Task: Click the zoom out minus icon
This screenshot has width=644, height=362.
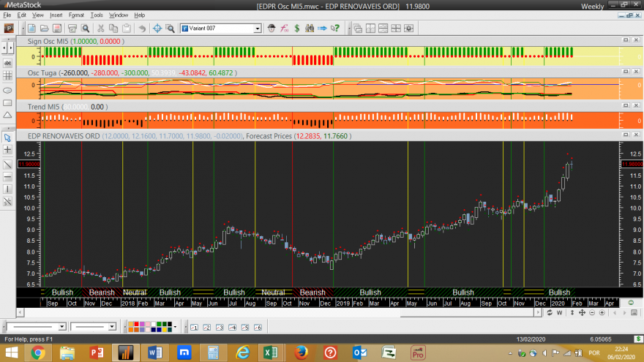Action: [592, 313]
